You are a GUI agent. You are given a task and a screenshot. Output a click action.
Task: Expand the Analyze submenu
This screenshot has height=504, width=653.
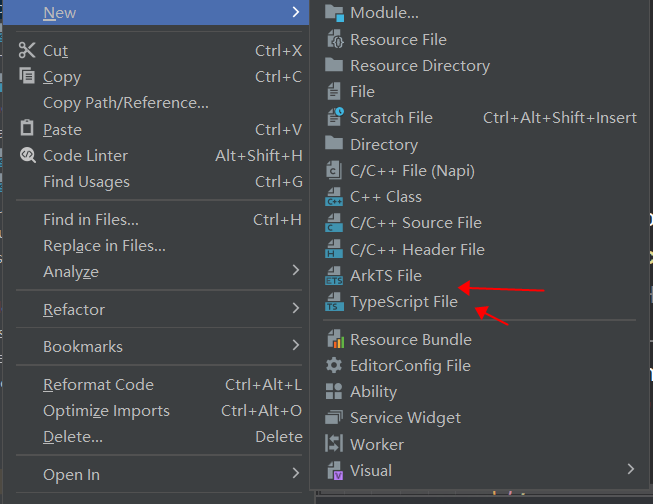point(295,271)
